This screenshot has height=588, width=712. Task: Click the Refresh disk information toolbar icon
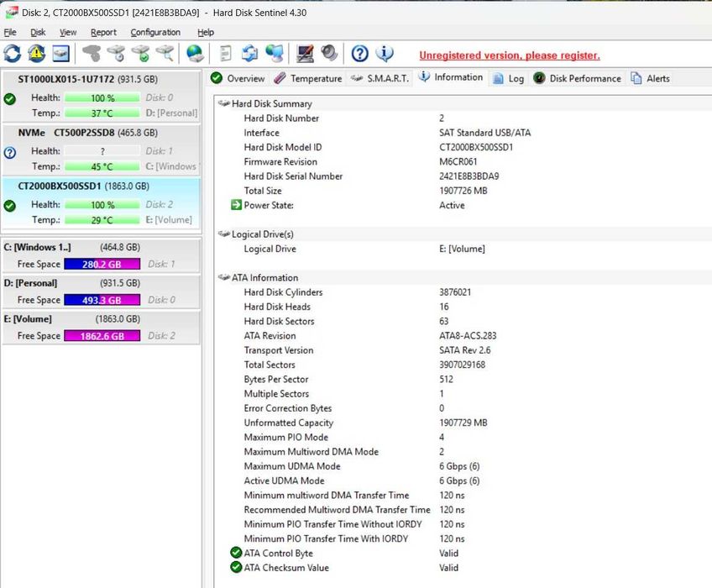pyautogui.click(x=13, y=54)
